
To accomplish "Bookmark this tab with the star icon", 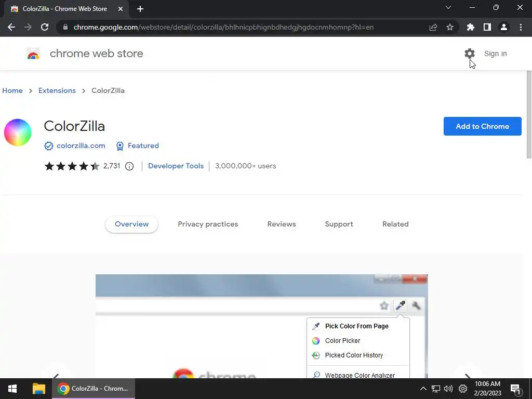I will point(450,27).
